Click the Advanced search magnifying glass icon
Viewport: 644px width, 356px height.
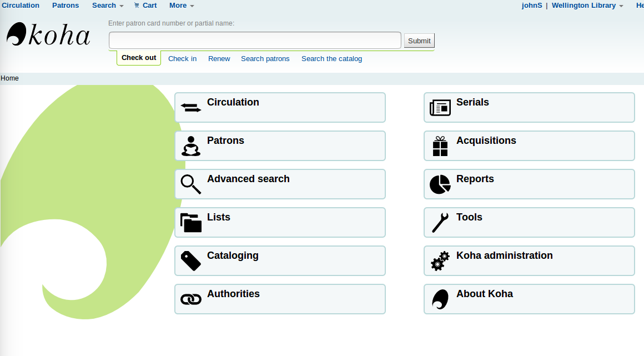pyautogui.click(x=190, y=184)
